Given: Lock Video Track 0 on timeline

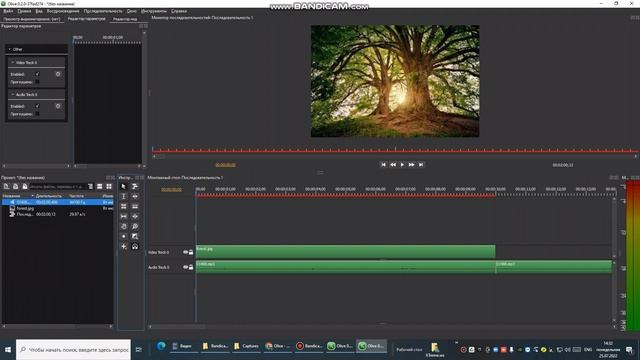Looking at the screenshot, I should tap(191, 252).
